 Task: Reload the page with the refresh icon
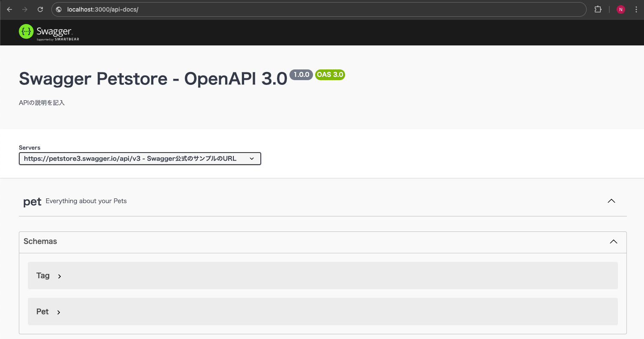point(40,9)
